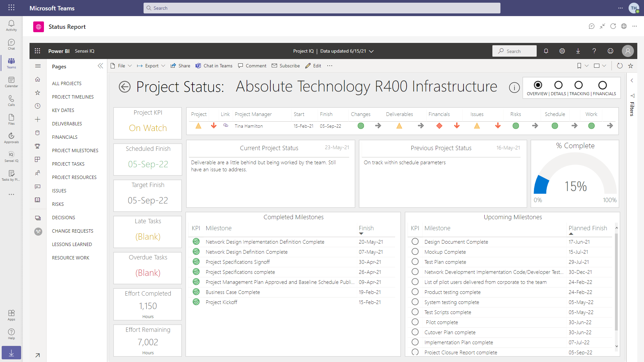Open Power BI notifications bell
This screenshot has height=362, width=644.
tap(546, 51)
